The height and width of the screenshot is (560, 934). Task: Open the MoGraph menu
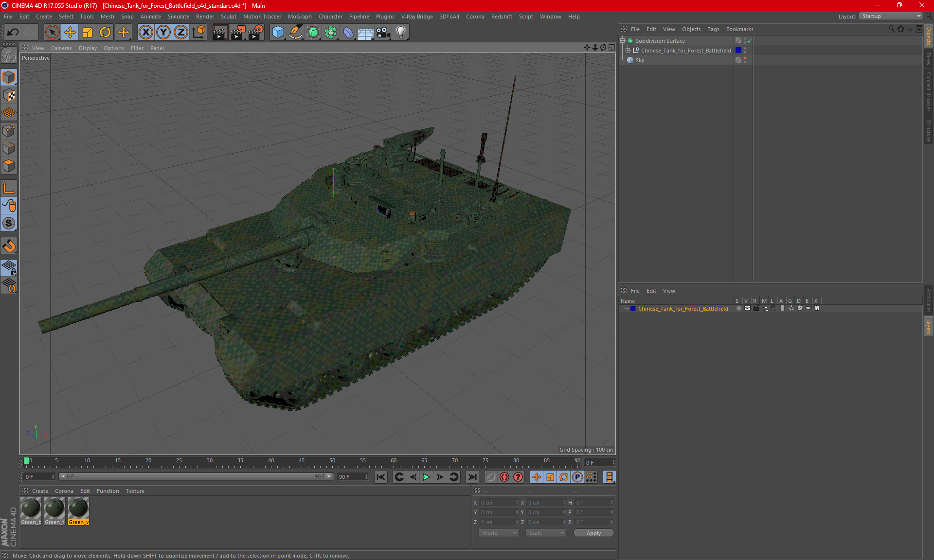point(300,17)
